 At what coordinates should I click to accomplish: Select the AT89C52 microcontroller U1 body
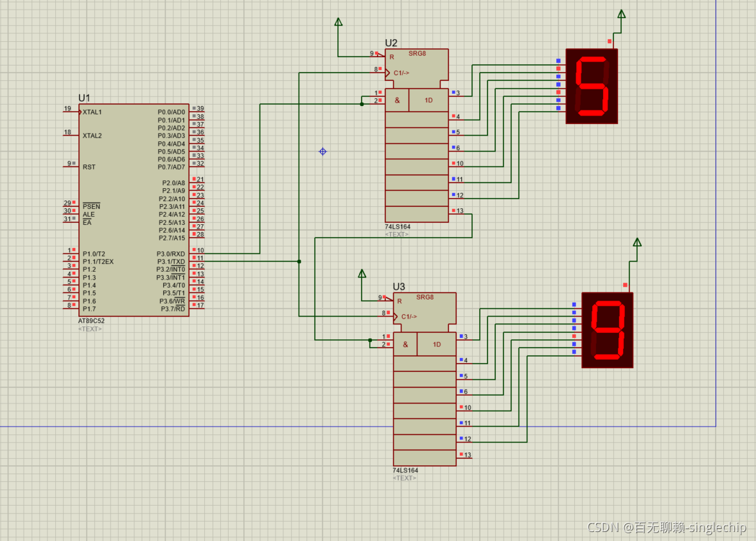(x=134, y=210)
